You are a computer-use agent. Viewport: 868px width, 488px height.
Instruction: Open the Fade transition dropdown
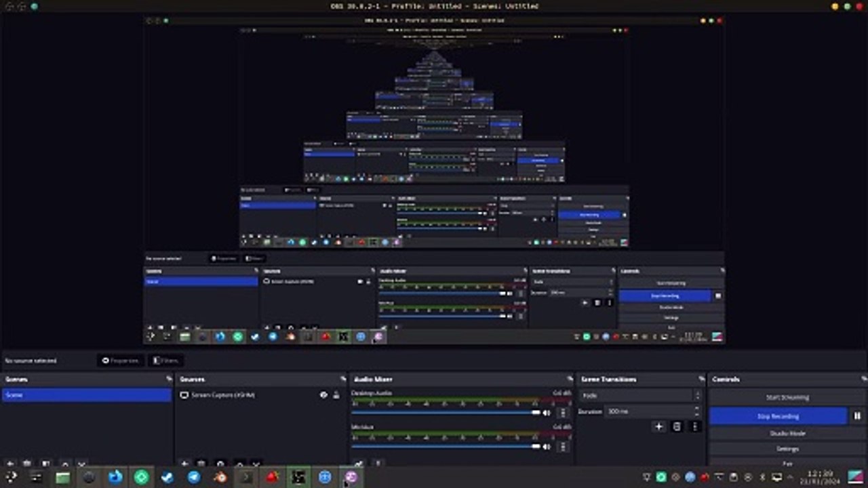641,395
